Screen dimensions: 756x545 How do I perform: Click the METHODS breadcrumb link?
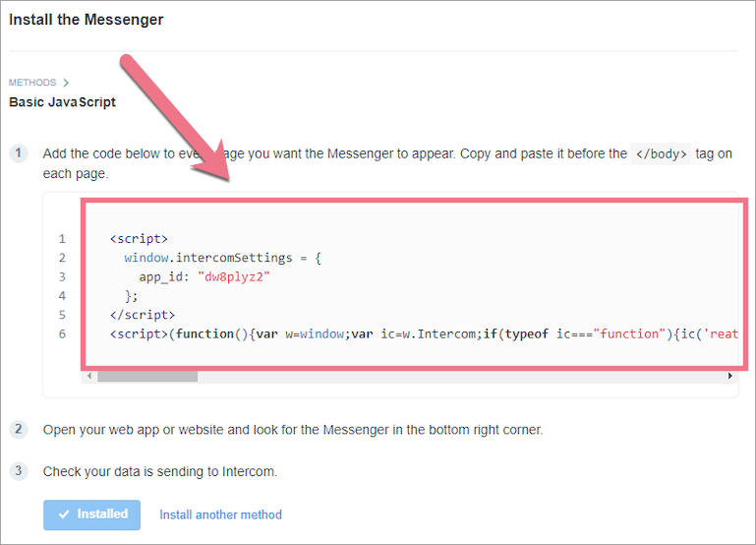point(32,83)
